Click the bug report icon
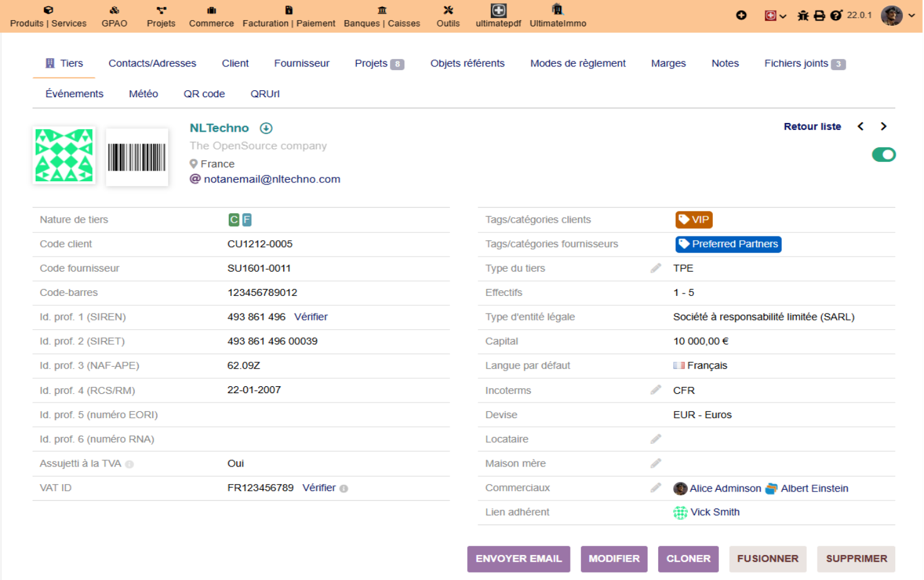Viewport: 924px width, 580px height. coord(802,16)
